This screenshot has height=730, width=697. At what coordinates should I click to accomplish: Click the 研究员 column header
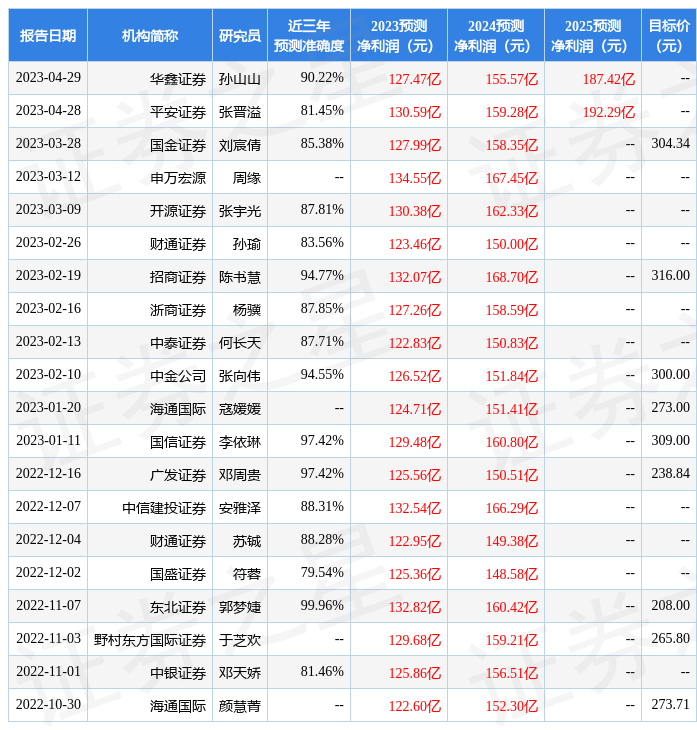(x=240, y=36)
